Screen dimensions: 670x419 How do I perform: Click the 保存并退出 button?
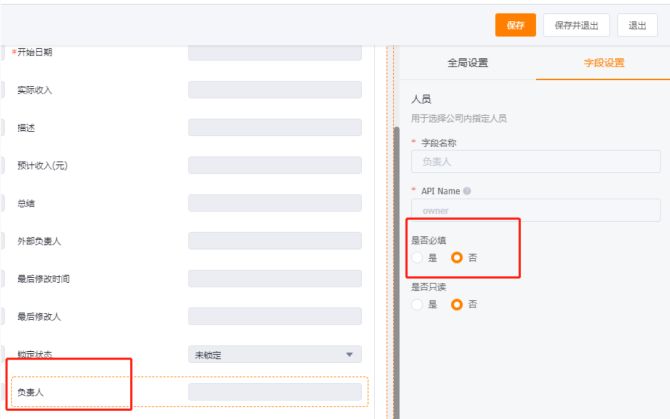[576, 26]
